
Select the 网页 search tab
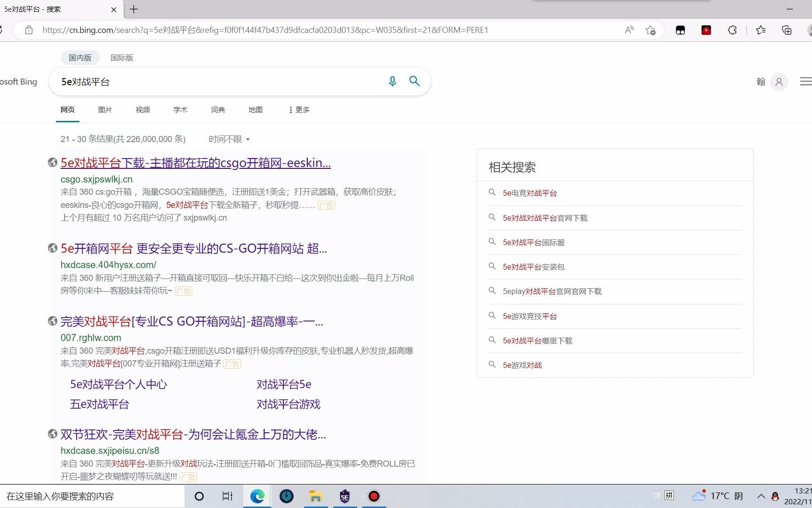coord(68,110)
